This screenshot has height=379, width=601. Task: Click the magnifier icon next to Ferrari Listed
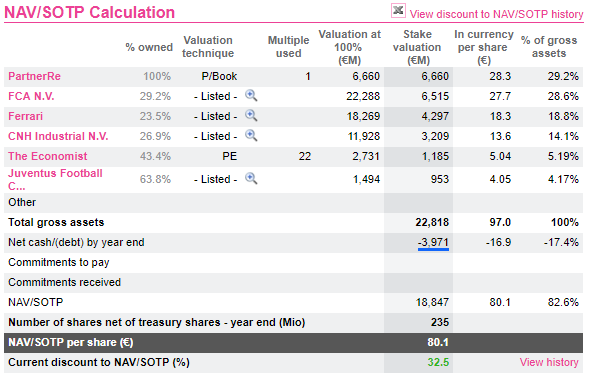click(x=251, y=115)
